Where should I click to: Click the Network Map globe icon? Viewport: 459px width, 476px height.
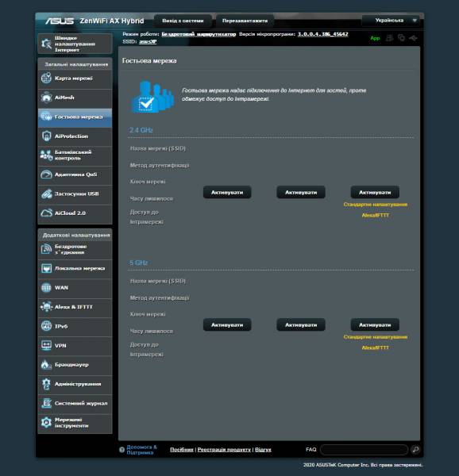coord(46,78)
